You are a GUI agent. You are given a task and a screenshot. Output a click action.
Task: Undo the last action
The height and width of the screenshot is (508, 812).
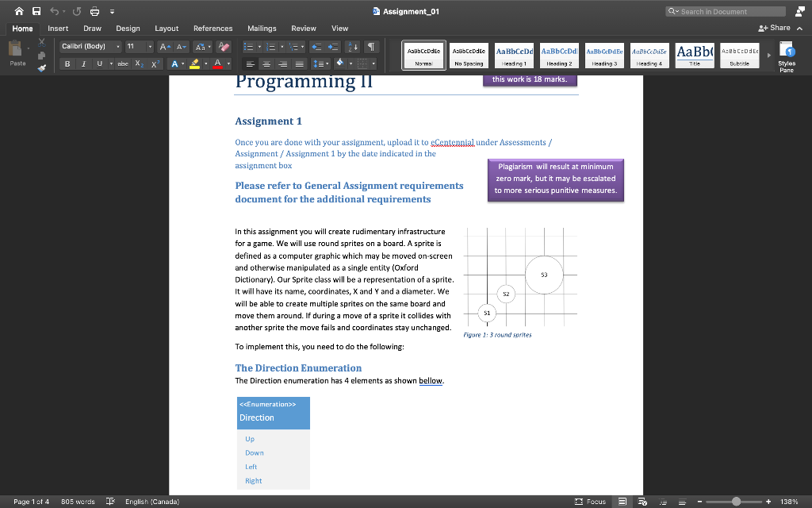55,11
